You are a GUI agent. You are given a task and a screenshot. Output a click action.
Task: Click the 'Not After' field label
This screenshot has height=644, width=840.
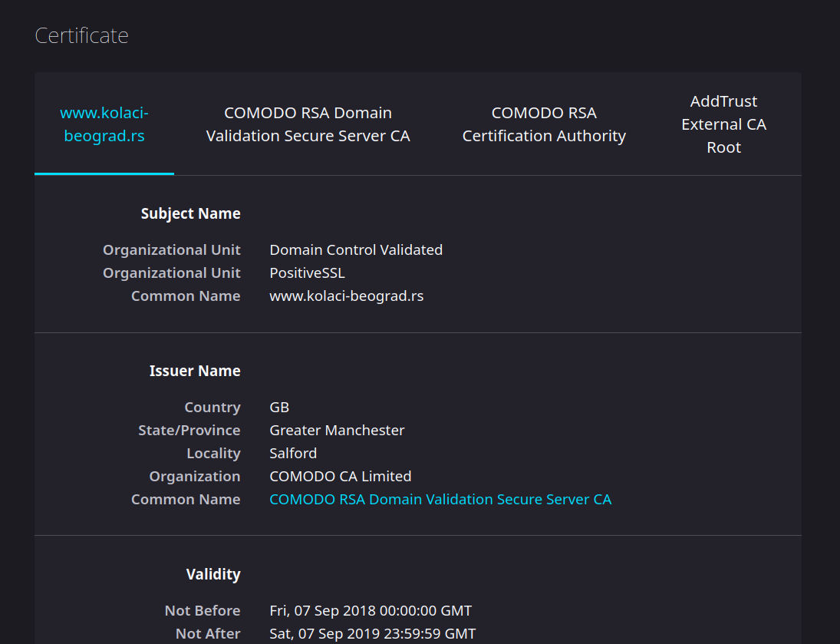(208, 634)
